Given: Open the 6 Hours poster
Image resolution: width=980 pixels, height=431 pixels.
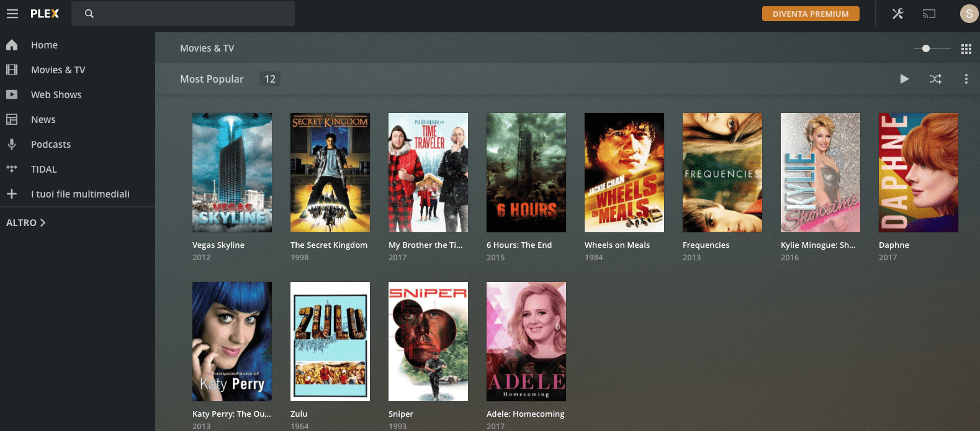Looking at the screenshot, I should (x=526, y=173).
